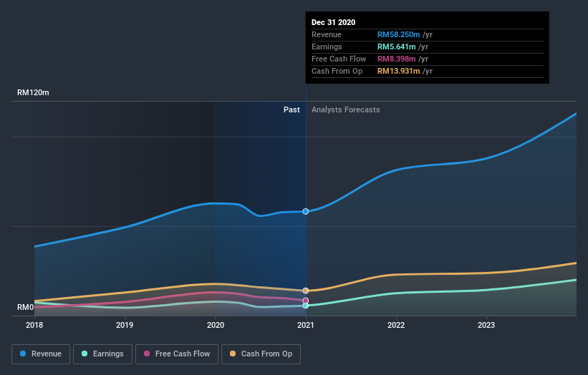This screenshot has height=375, width=588.
Task: Click the Cash From Op label in tooltip
Action: tap(337, 71)
